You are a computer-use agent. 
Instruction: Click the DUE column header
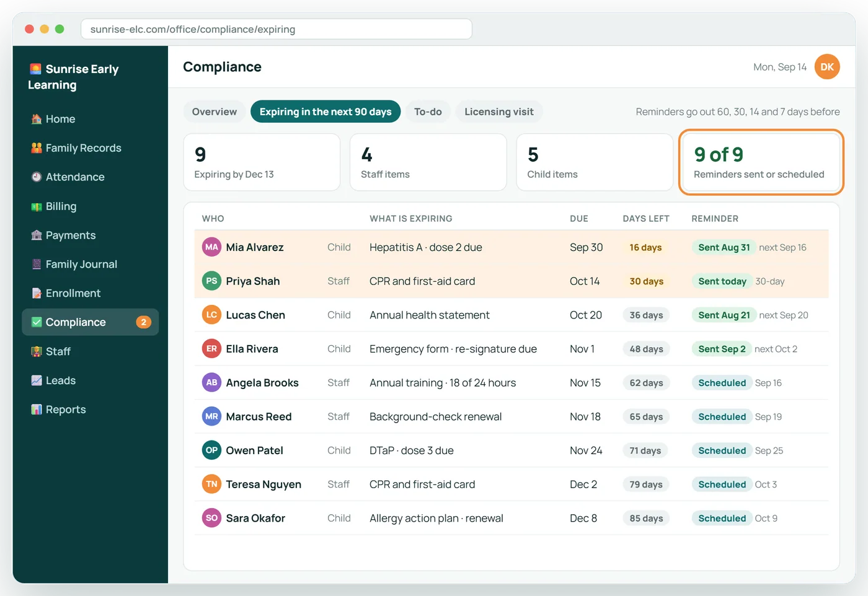tap(579, 219)
